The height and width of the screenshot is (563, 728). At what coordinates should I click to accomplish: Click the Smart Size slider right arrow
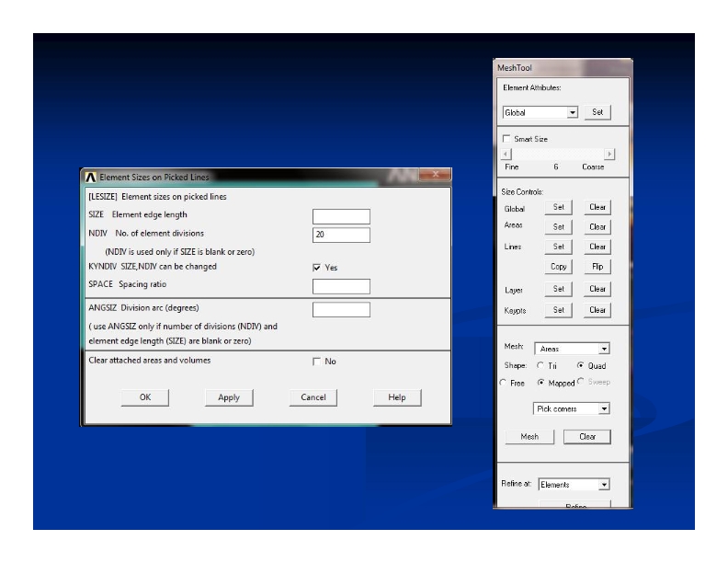tap(609, 155)
